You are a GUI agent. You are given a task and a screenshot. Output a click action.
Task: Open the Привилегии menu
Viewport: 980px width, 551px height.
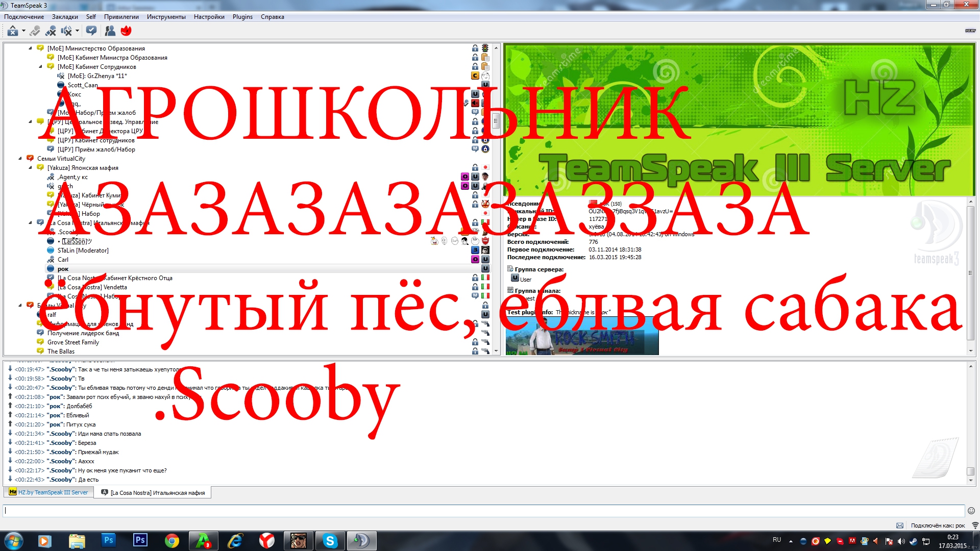(x=121, y=17)
